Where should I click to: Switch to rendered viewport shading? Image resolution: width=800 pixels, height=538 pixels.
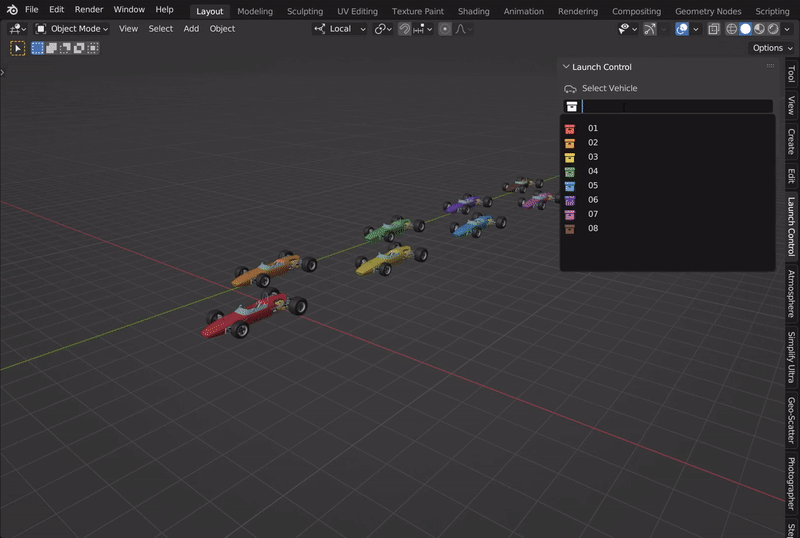tap(773, 29)
